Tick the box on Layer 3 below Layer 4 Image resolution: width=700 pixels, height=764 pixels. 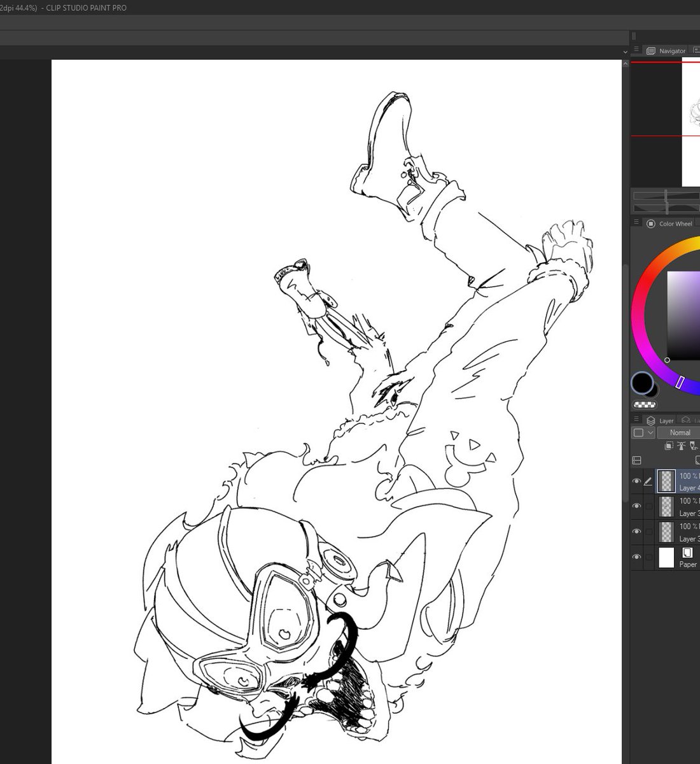[x=648, y=507]
